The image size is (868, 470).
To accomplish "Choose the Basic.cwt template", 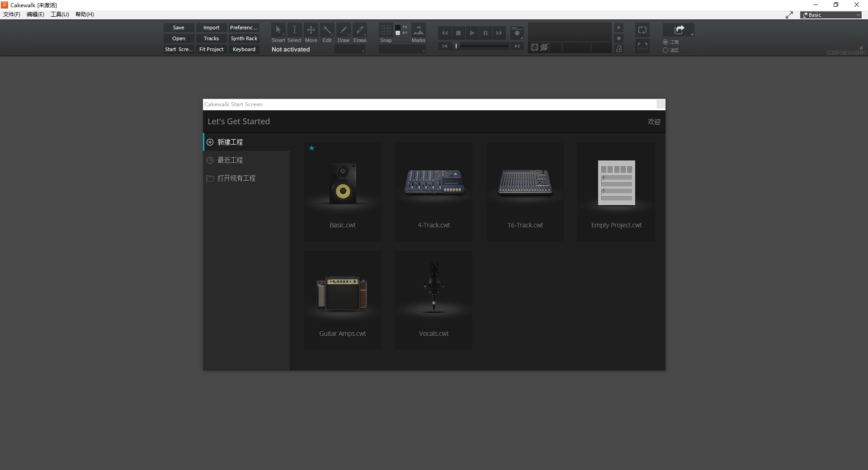I will [x=342, y=192].
